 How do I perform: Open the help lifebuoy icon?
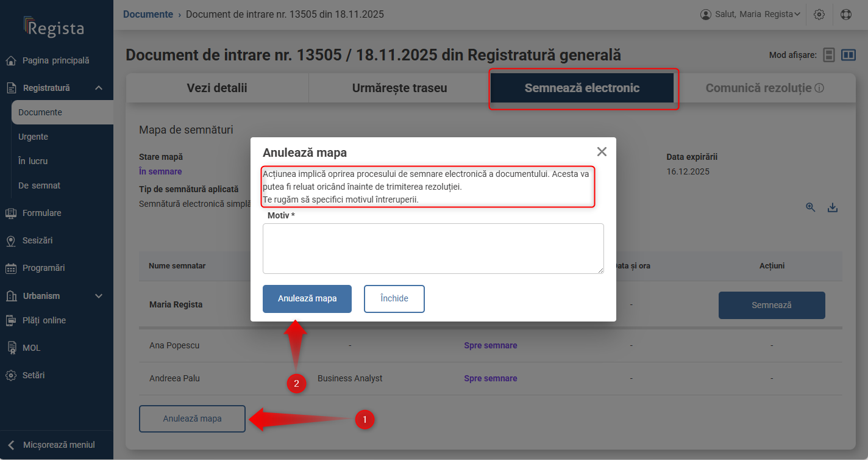click(x=845, y=14)
